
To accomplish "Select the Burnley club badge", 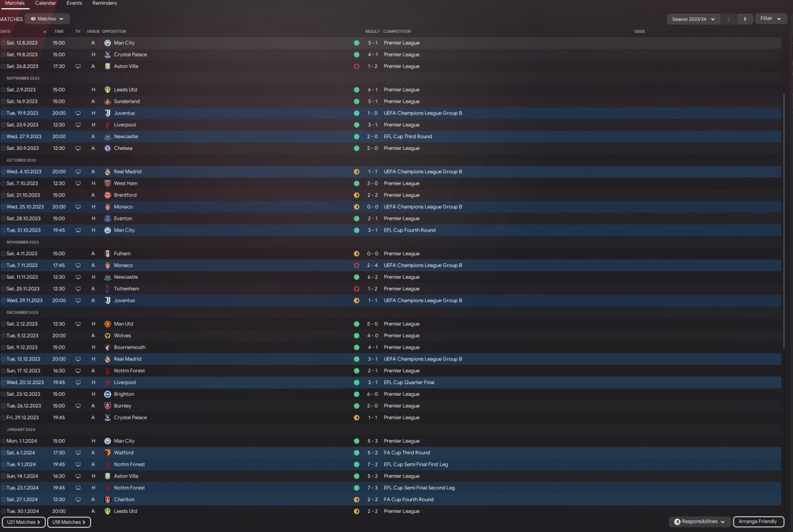I will [107, 406].
